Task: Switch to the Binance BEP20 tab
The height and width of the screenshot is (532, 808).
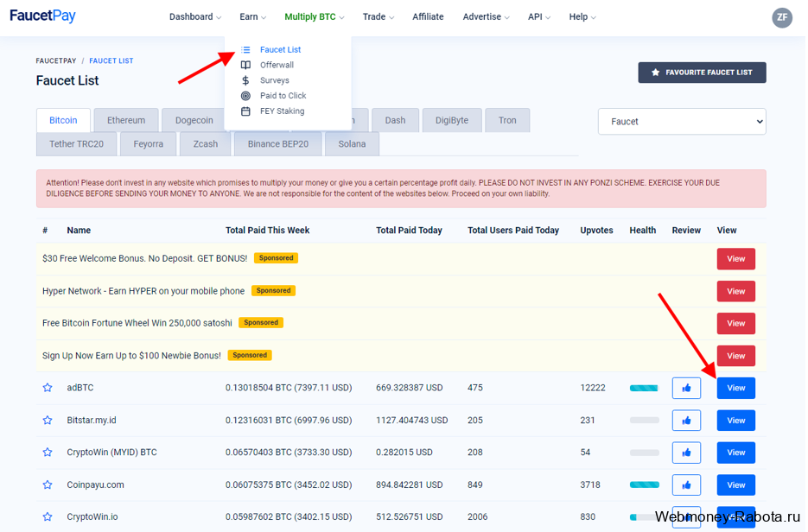Action: tap(278, 143)
